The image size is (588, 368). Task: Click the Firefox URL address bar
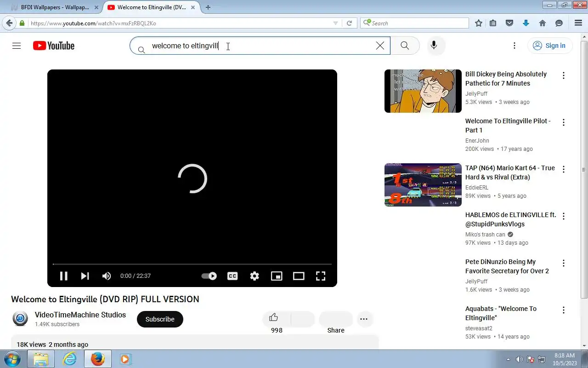tap(179, 23)
